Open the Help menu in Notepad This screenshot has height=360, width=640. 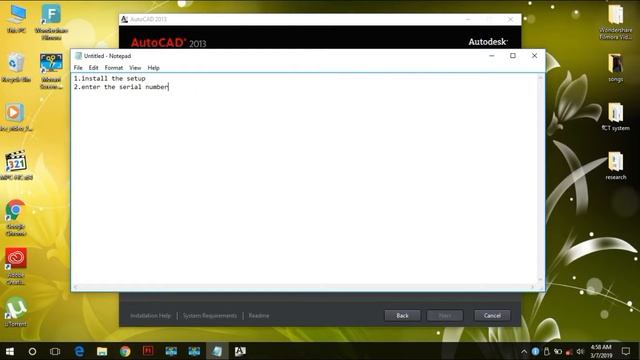[153, 68]
